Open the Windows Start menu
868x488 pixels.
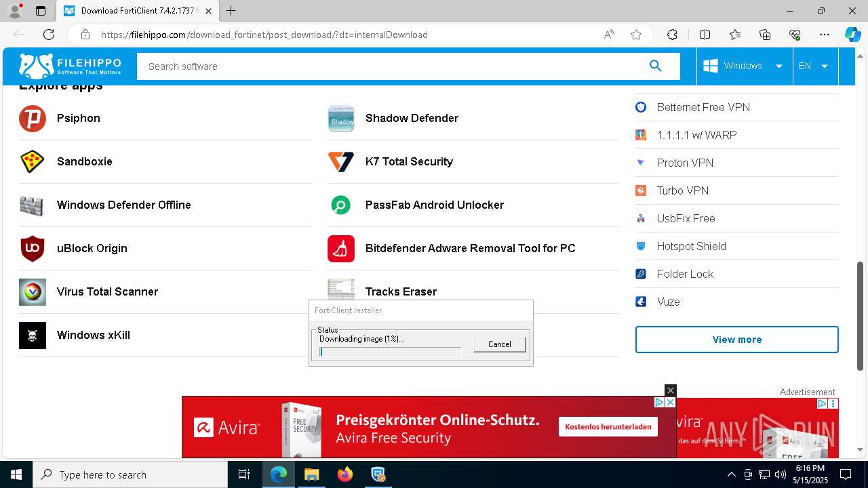(x=16, y=474)
